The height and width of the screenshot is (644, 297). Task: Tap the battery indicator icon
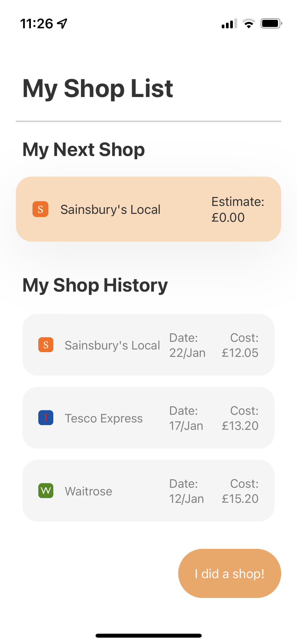click(271, 24)
